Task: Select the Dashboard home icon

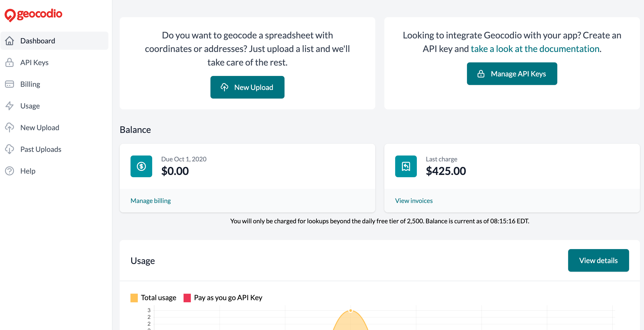Action: [x=9, y=41]
